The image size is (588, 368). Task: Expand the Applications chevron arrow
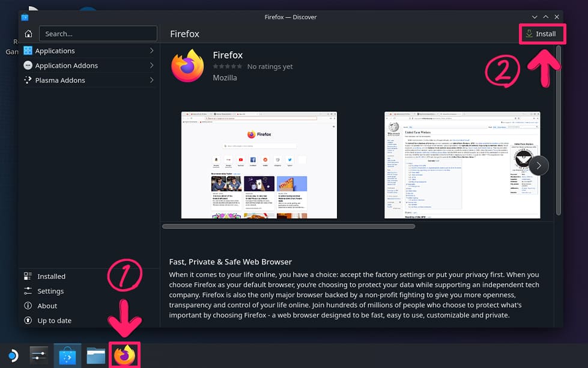pyautogui.click(x=151, y=51)
